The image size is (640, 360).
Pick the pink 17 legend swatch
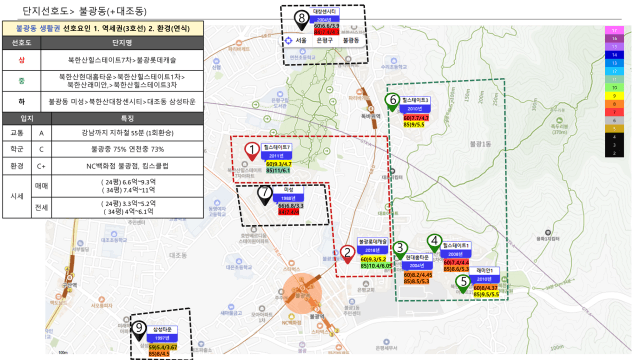614,30
